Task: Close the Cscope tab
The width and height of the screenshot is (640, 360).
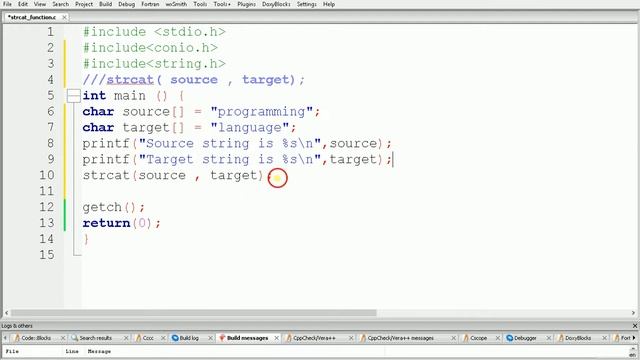Action: (x=498, y=338)
